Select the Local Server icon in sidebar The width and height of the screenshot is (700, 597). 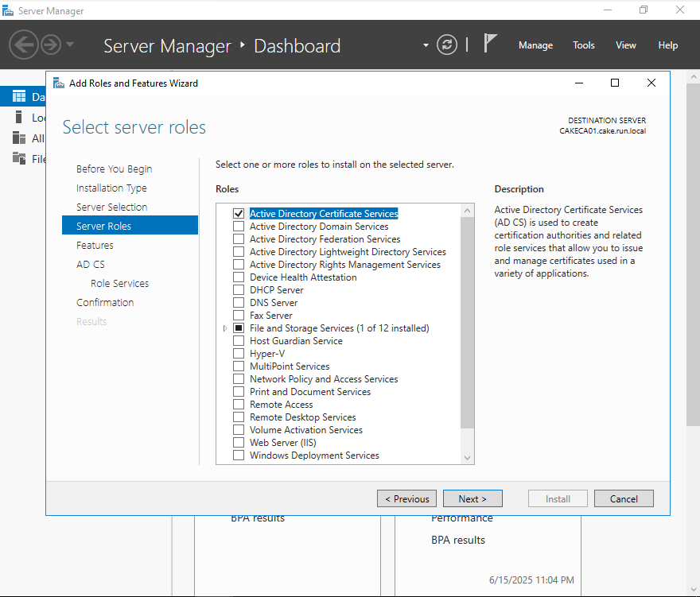point(19,117)
